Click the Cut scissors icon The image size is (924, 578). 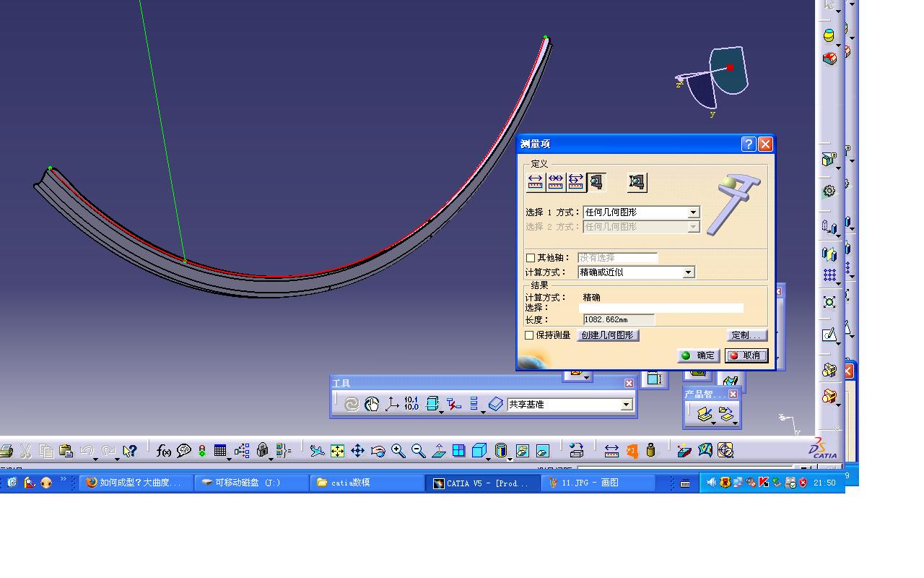pos(25,451)
